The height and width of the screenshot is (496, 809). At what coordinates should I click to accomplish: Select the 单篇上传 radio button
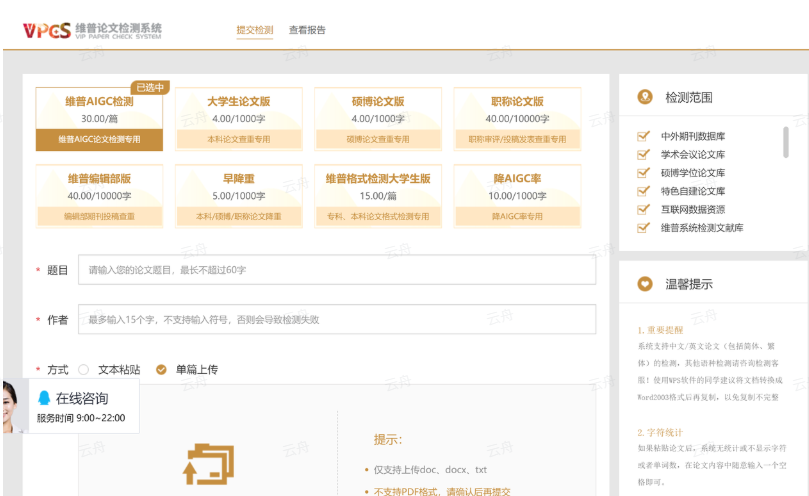(161, 370)
